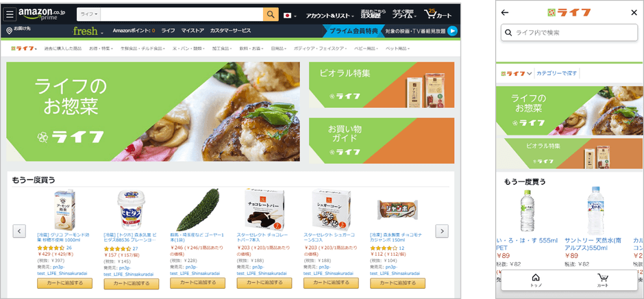This screenshot has width=644, height=299.
Task: Expand the search category dropdown ライフ
Action: click(x=88, y=14)
